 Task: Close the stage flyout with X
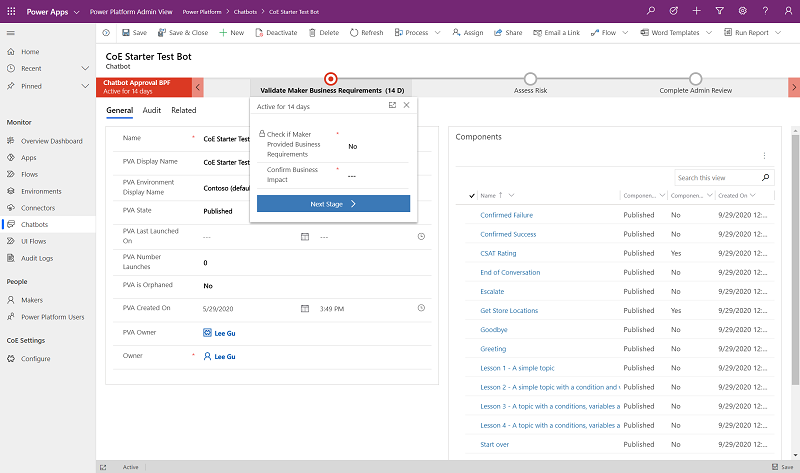[x=406, y=105]
